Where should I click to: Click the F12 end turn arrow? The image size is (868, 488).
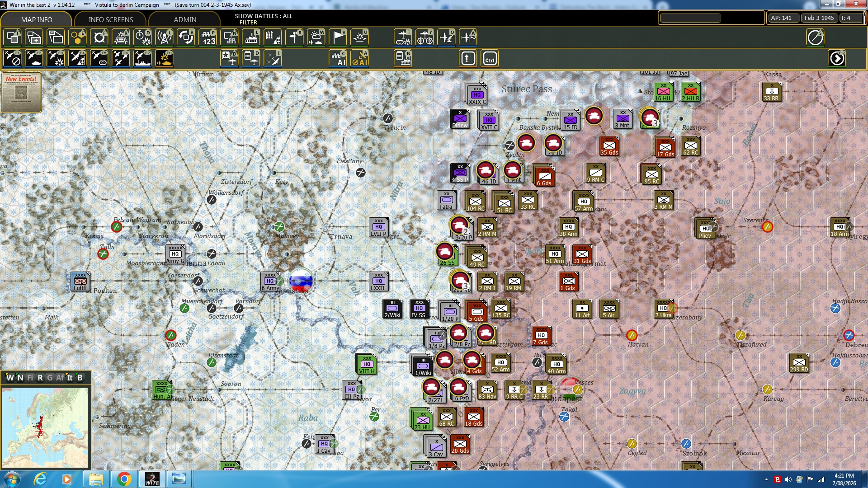pos(837,58)
